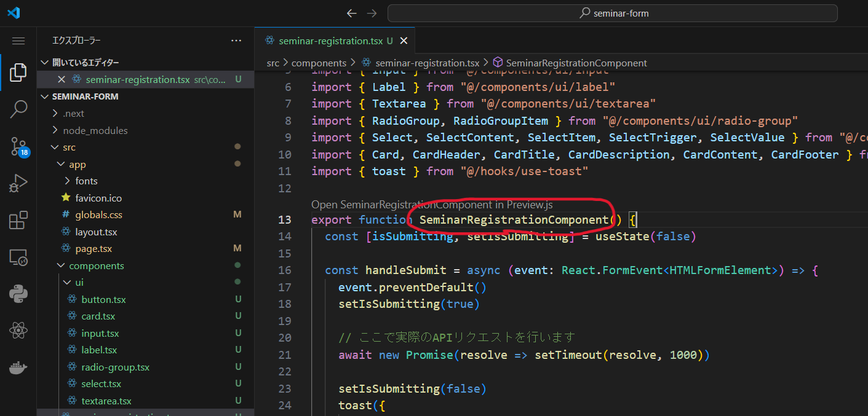This screenshot has height=416, width=868.
Task: Click the seminar-form command center search box
Action: [613, 13]
